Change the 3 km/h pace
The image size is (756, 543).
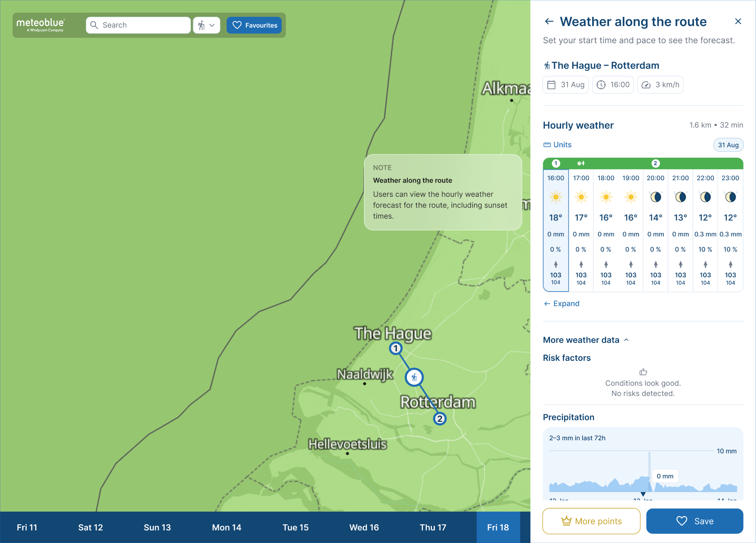(660, 85)
